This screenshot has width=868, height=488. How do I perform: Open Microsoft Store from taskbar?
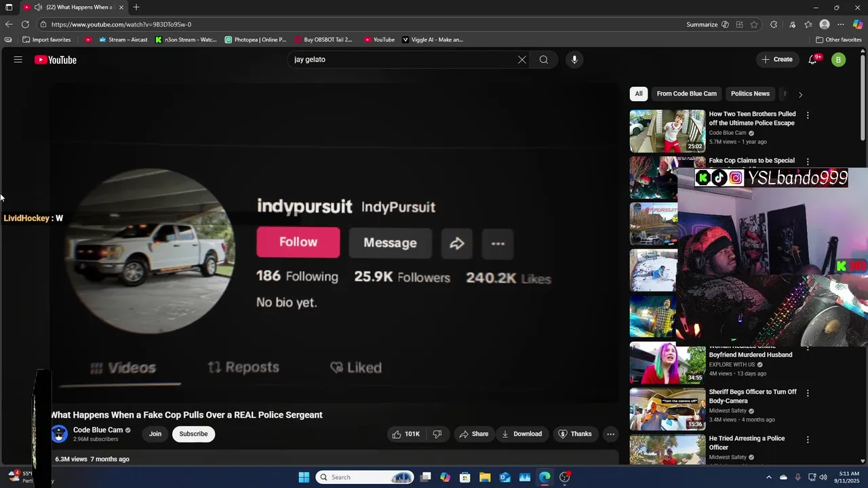[465, 477]
